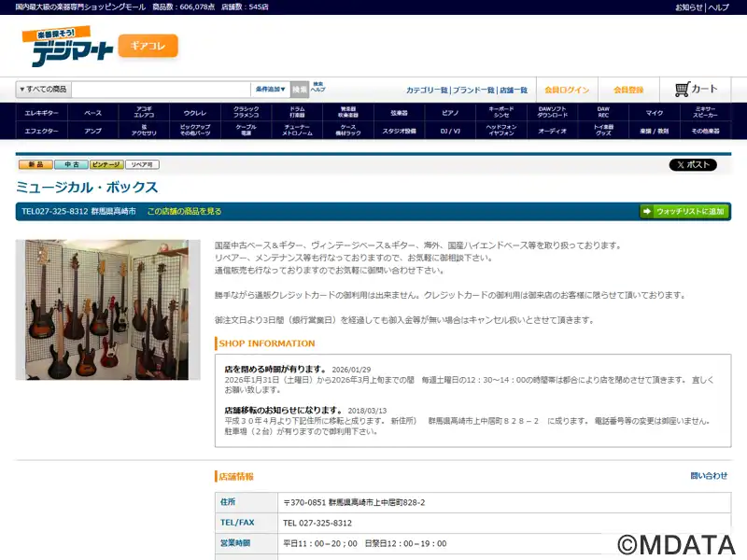Add shop to watchlist with ウォッチリストに追加
747x560 pixels.
tap(684, 212)
